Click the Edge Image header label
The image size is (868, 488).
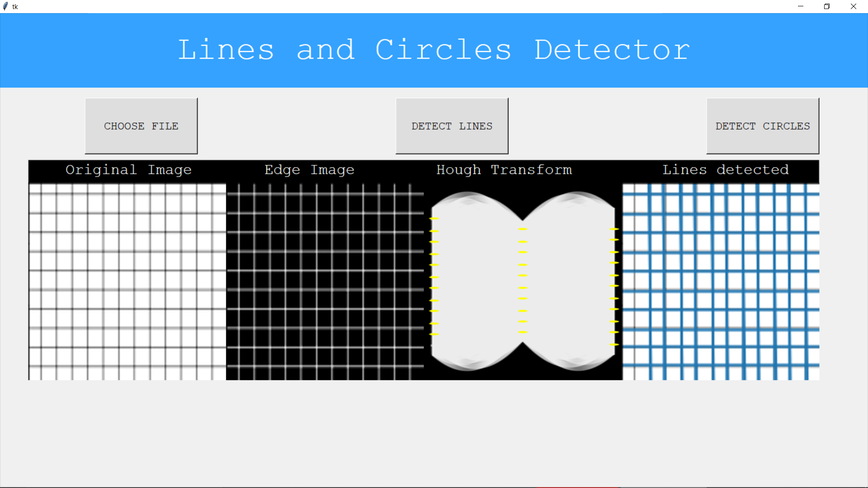pyautogui.click(x=309, y=170)
